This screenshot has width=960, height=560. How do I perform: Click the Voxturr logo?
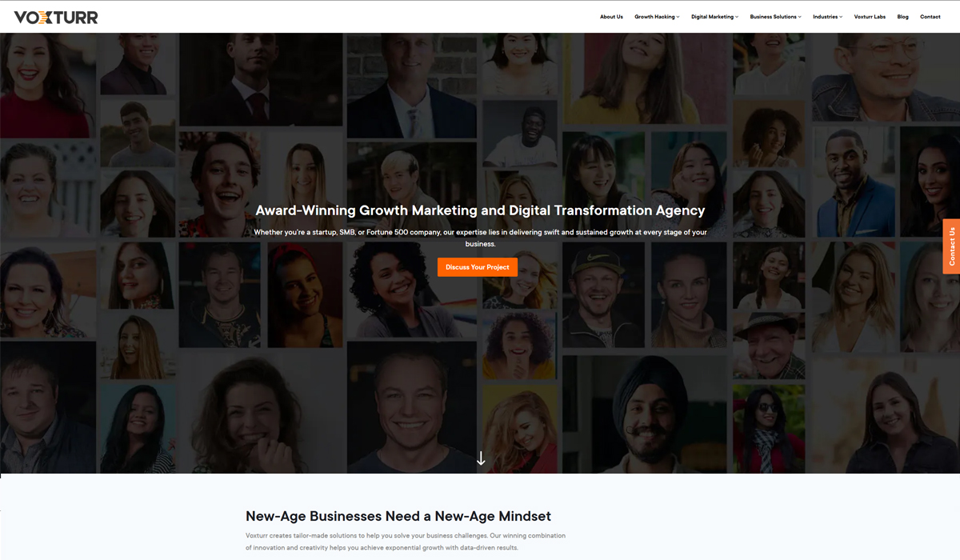click(56, 17)
